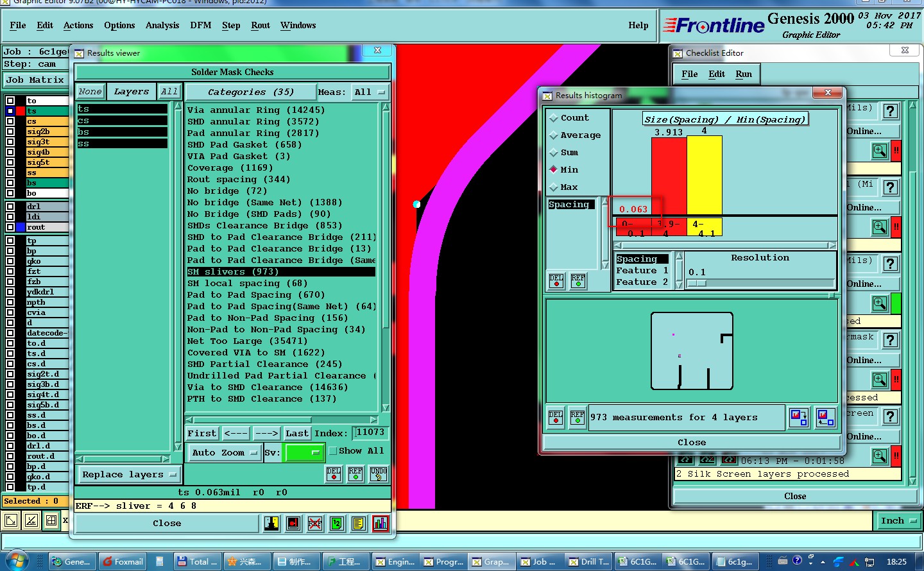Click yellow 4 histogram bar
This screenshot has width=924, height=571.
tap(705, 175)
